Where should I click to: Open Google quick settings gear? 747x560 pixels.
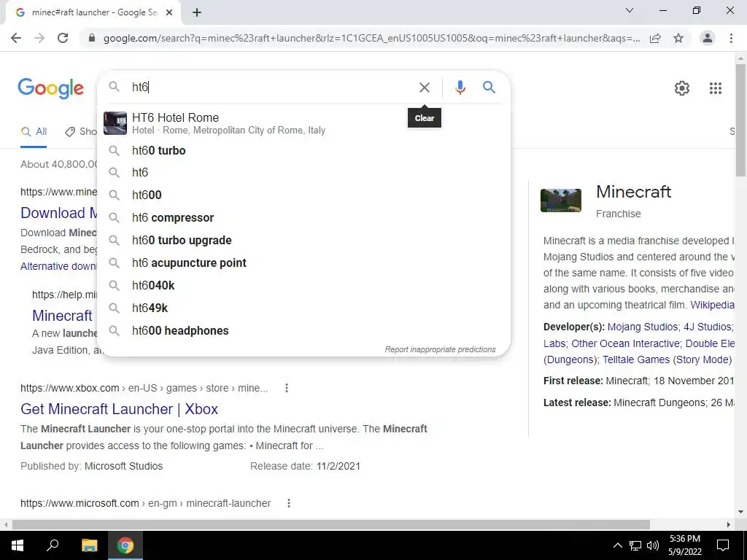(682, 88)
